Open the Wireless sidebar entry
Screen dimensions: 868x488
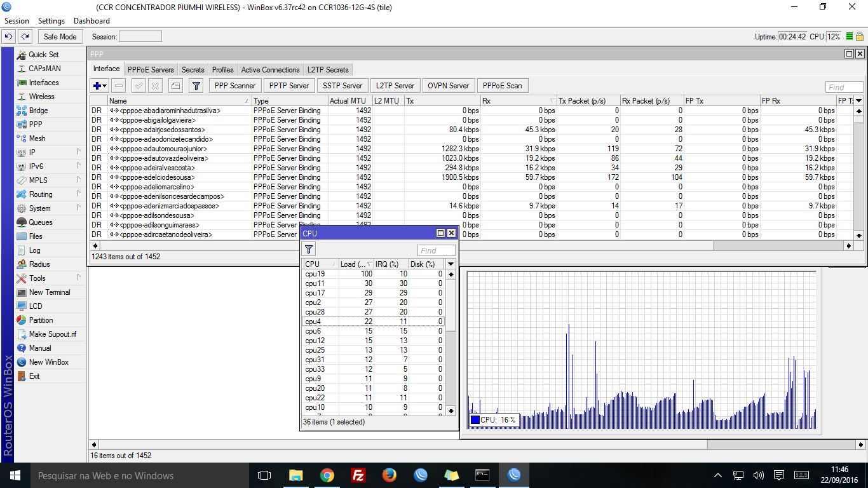(x=42, y=97)
